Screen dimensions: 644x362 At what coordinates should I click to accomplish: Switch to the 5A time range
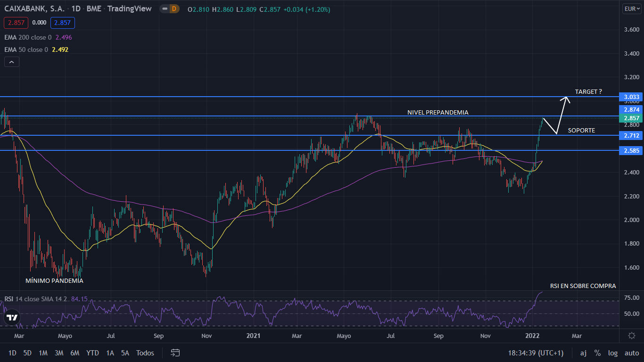125,353
